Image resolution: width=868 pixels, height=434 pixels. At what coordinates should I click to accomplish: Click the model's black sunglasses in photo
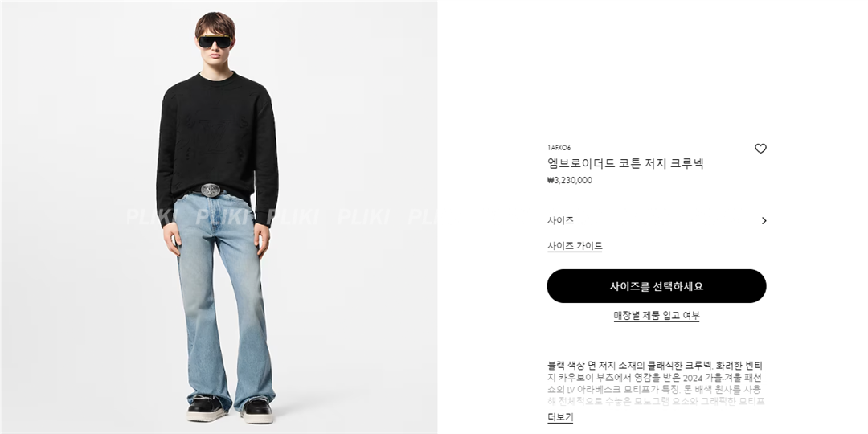point(215,42)
